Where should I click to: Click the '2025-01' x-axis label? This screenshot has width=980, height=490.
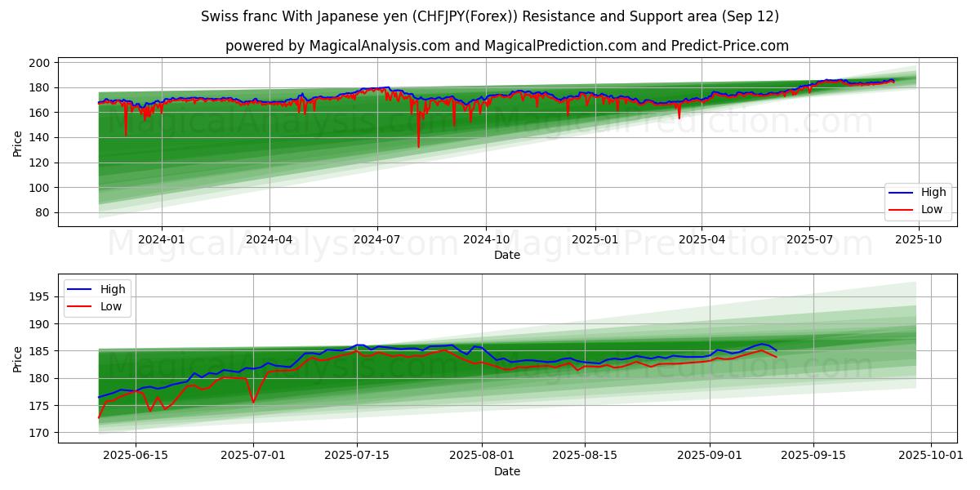click(x=595, y=240)
